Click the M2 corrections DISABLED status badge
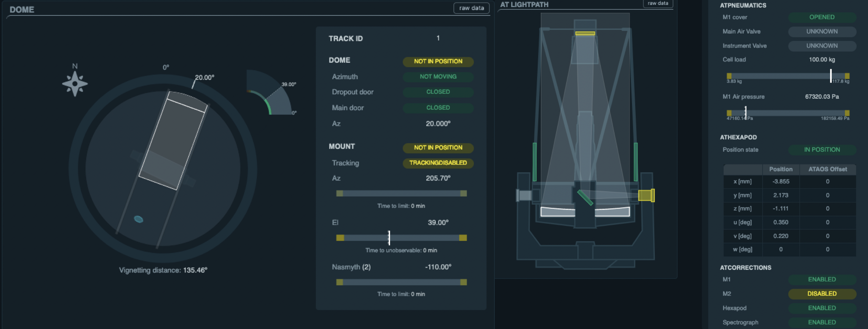Viewport: 868px width, 329px height. click(x=821, y=294)
